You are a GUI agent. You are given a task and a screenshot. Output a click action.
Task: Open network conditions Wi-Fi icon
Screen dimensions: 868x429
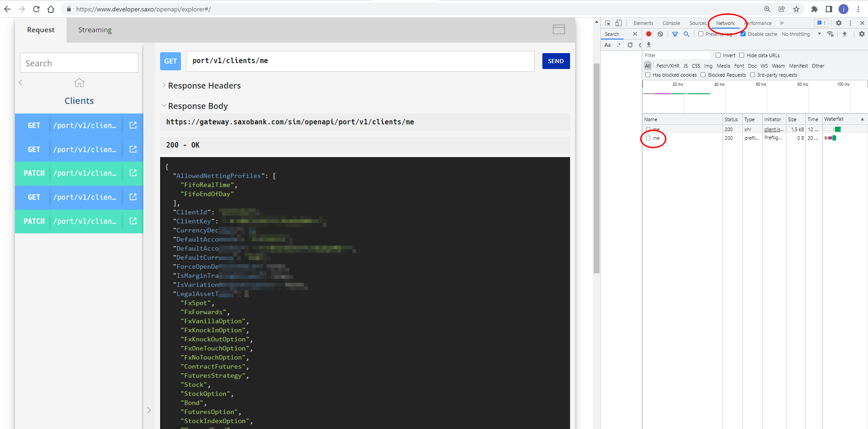pos(830,34)
